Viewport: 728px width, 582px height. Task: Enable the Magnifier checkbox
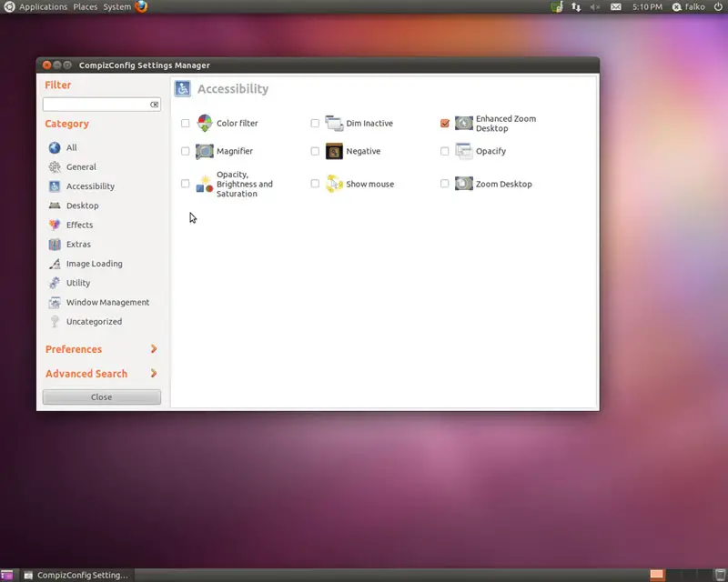(186, 151)
